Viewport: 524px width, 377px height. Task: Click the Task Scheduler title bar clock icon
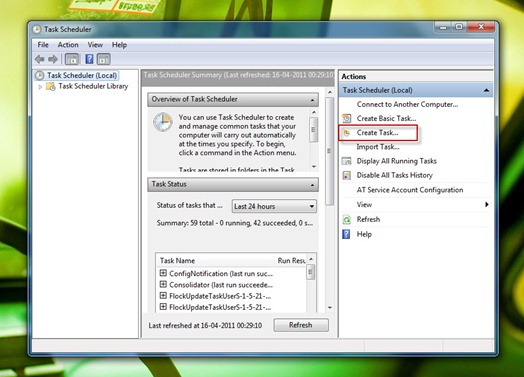coord(36,29)
